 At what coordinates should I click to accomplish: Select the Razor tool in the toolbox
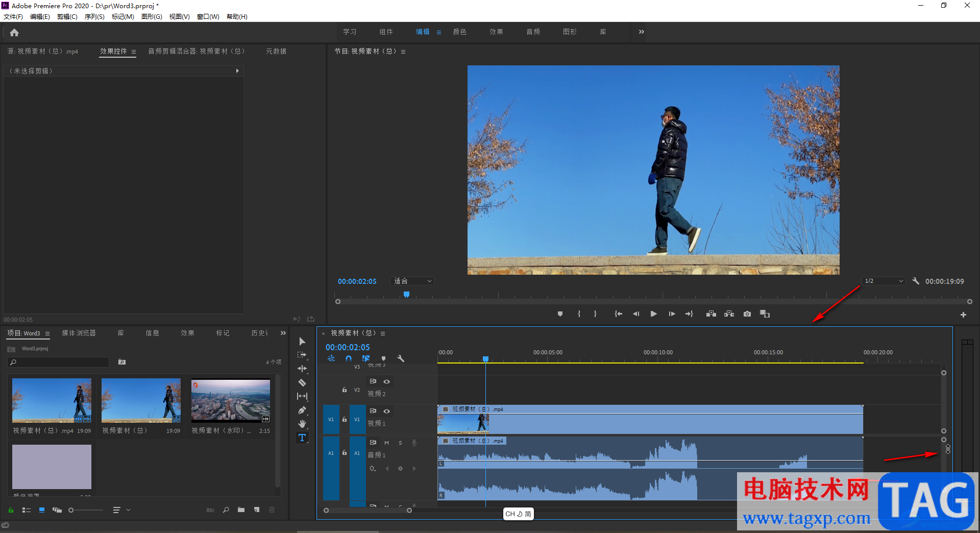point(302,382)
